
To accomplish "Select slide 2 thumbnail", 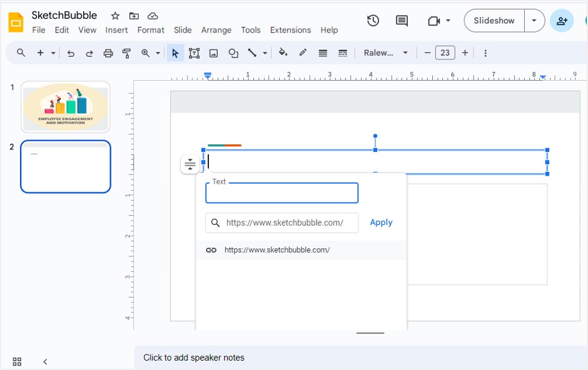I will 66,167.
